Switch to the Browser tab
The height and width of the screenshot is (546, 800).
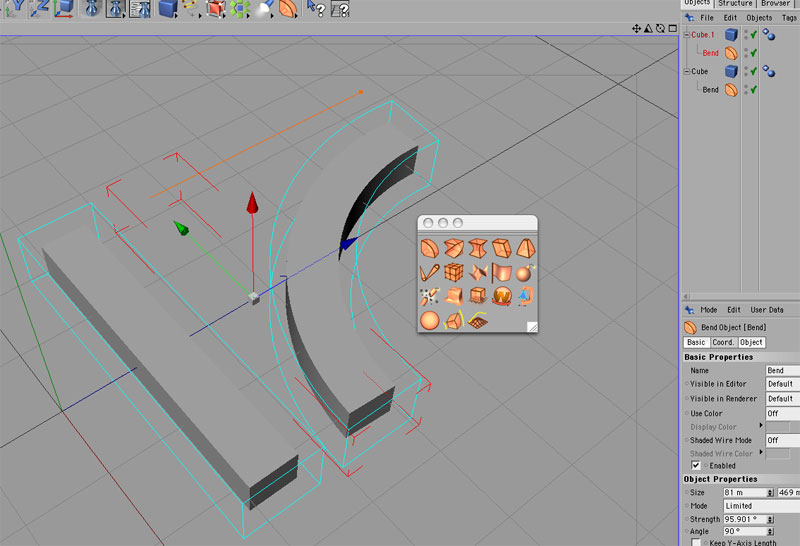pos(776,4)
